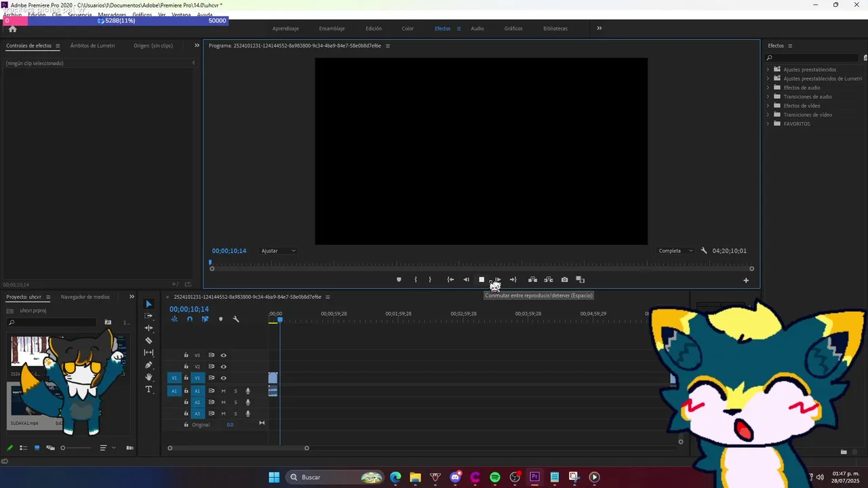Show more workspaces with double chevron
Image resolution: width=868 pixels, height=488 pixels.
pyautogui.click(x=599, y=28)
